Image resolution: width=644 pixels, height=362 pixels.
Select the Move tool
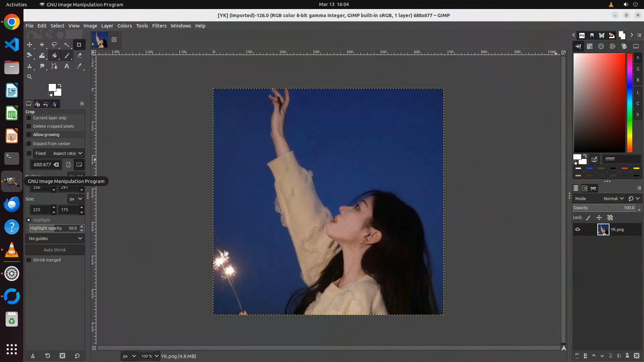(30, 45)
